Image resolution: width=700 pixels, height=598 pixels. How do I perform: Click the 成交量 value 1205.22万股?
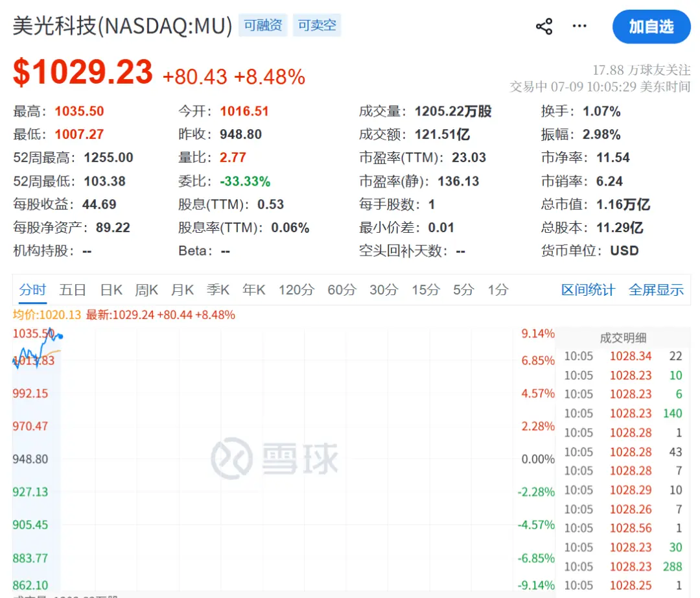click(x=453, y=111)
